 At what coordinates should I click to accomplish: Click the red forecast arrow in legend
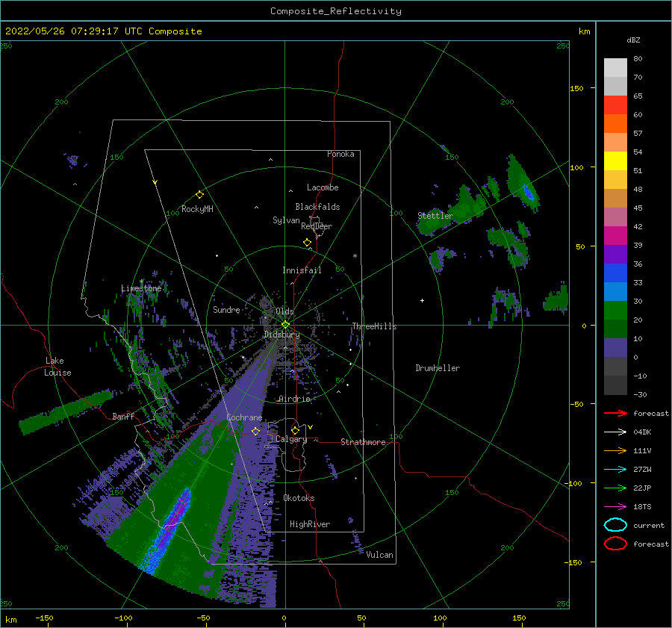(615, 413)
